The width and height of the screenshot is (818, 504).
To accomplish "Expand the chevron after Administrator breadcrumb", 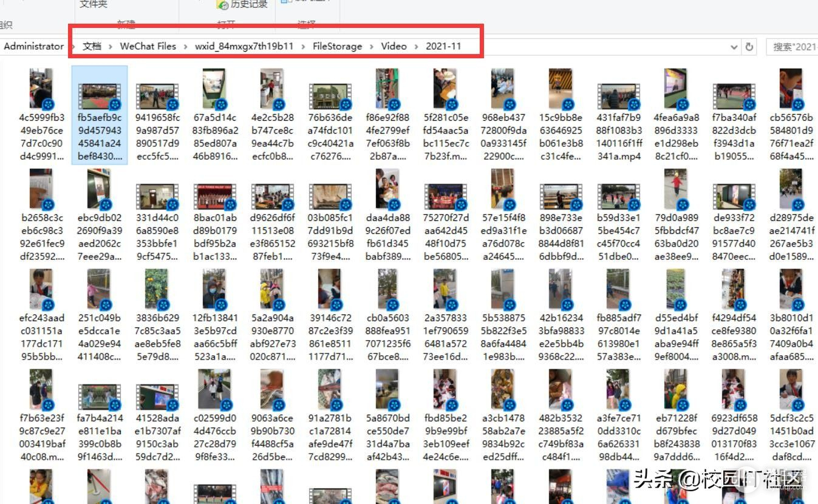I will tap(73, 46).
